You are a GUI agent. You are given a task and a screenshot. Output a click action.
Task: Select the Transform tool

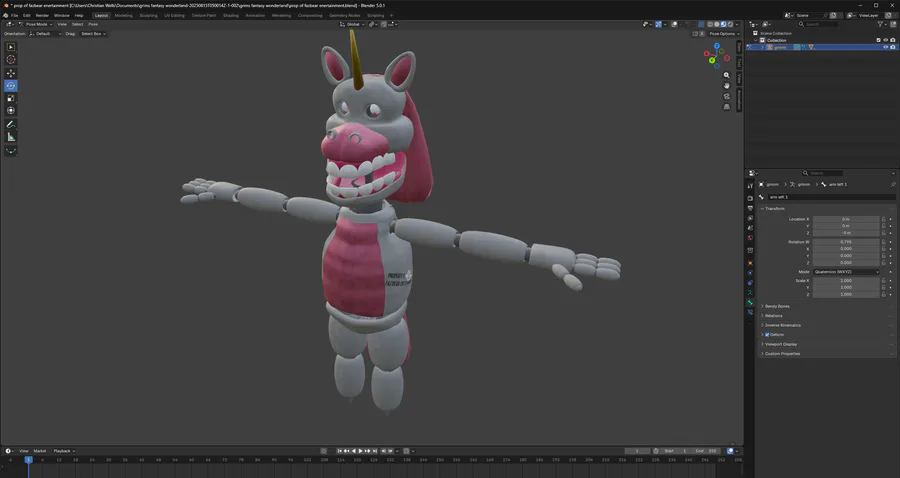click(x=11, y=111)
